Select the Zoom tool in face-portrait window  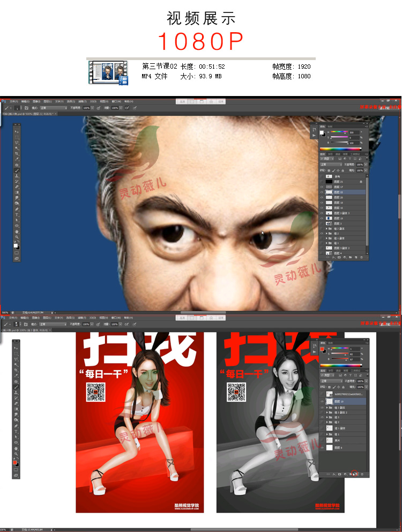click(x=17, y=237)
